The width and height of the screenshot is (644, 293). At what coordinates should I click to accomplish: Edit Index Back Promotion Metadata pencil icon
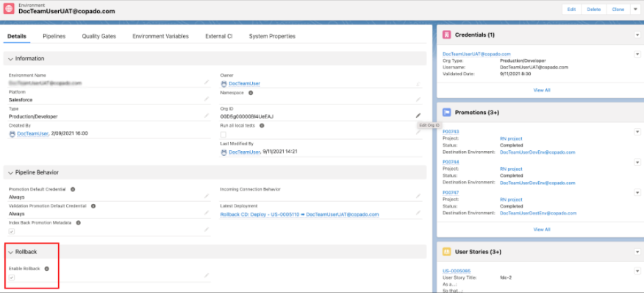click(207, 230)
